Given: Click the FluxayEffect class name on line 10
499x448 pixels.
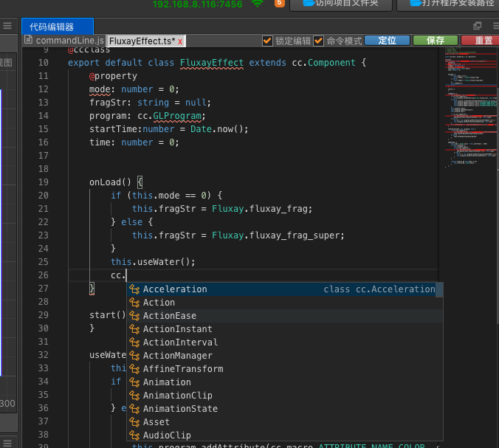Looking at the screenshot, I should click(212, 63).
